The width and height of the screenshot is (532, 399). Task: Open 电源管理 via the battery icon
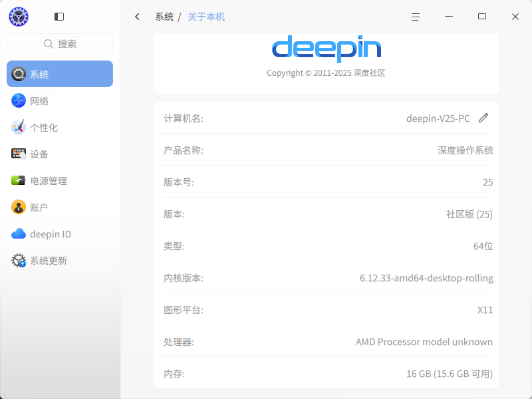[19, 180]
